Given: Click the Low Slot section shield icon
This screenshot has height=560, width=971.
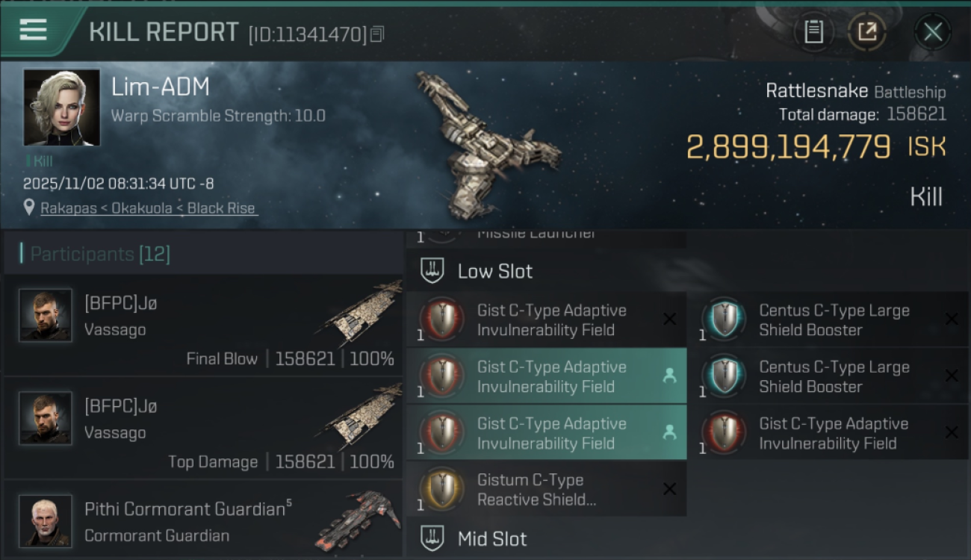Looking at the screenshot, I should [x=432, y=271].
